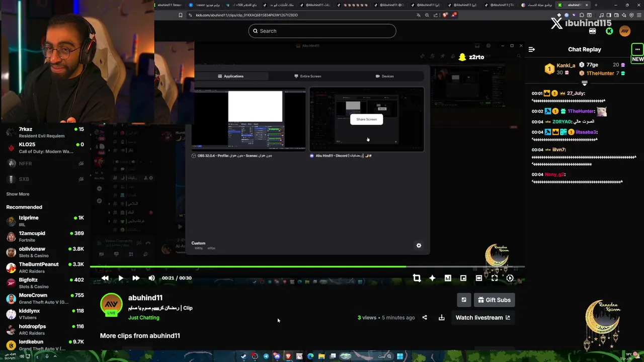Click the iitssaba3 username in chat
Viewport: 644px width, 362px height.
586,132
